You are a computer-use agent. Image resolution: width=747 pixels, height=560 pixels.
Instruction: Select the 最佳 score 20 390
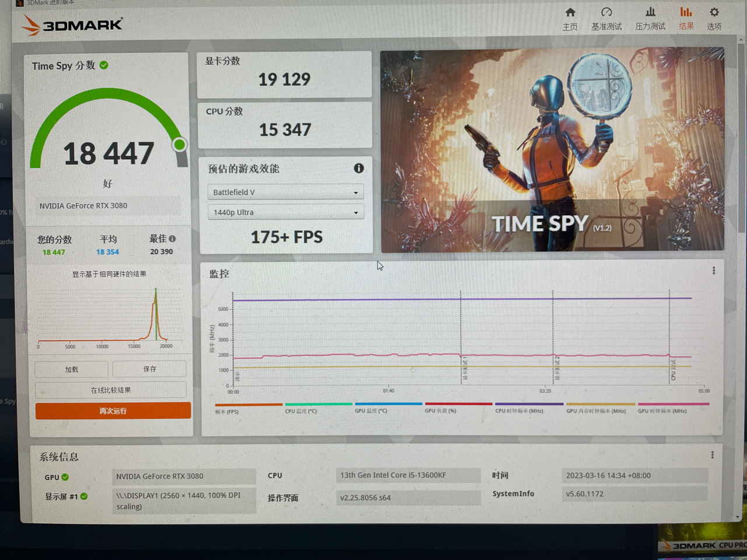(161, 251)
